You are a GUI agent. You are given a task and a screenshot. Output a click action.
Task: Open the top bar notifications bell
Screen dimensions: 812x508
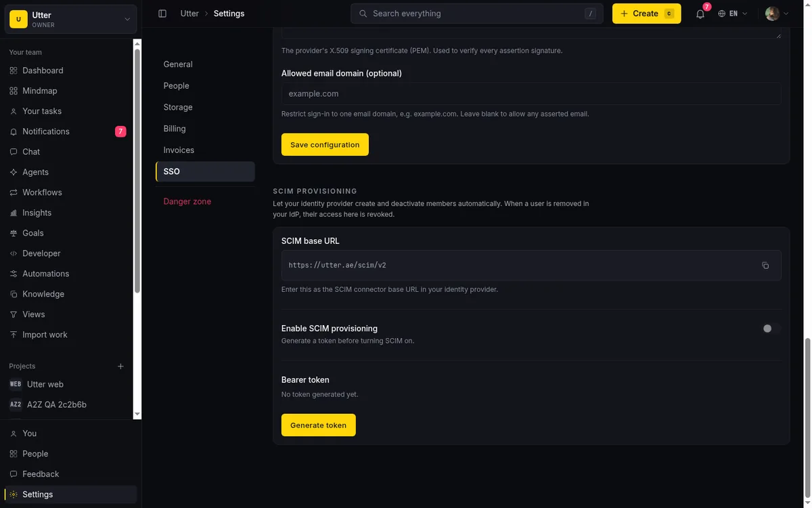pyautogui.click(x=700, y=14)
